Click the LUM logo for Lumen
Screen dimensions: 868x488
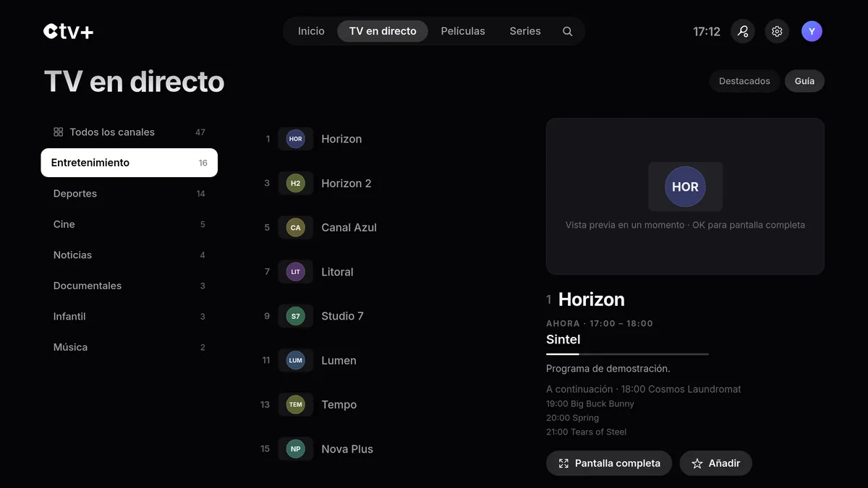[296, 361]
